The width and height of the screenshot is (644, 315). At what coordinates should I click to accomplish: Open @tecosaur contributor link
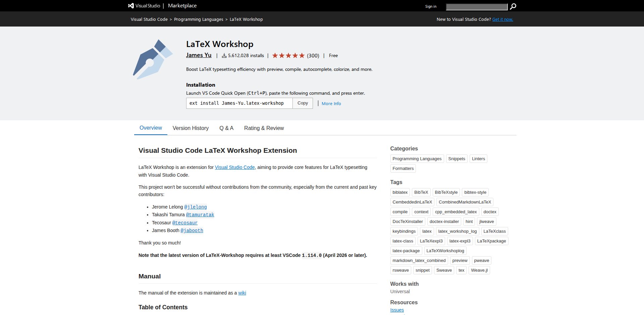pos(185,223)
